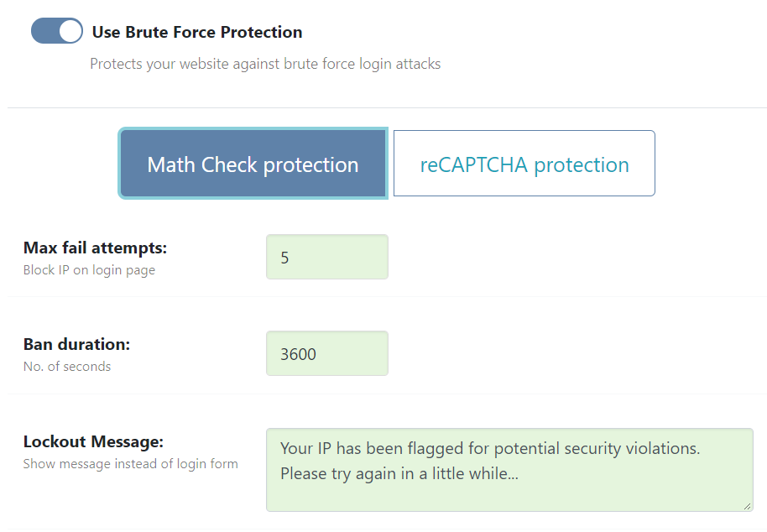Viewport: 767px width, 532px height.
Task: Place cursor on "Your IP has been flagged" line
Action: pos(490,448)
